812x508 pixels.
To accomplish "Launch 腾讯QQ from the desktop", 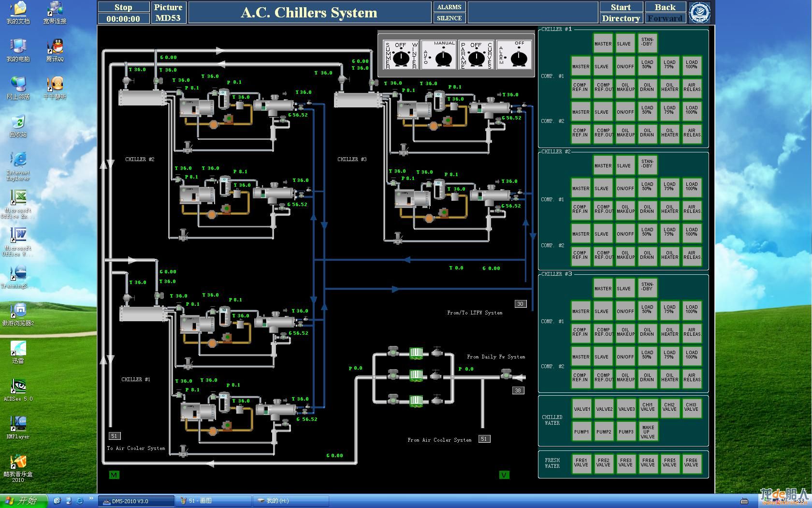I will point(55,50).
